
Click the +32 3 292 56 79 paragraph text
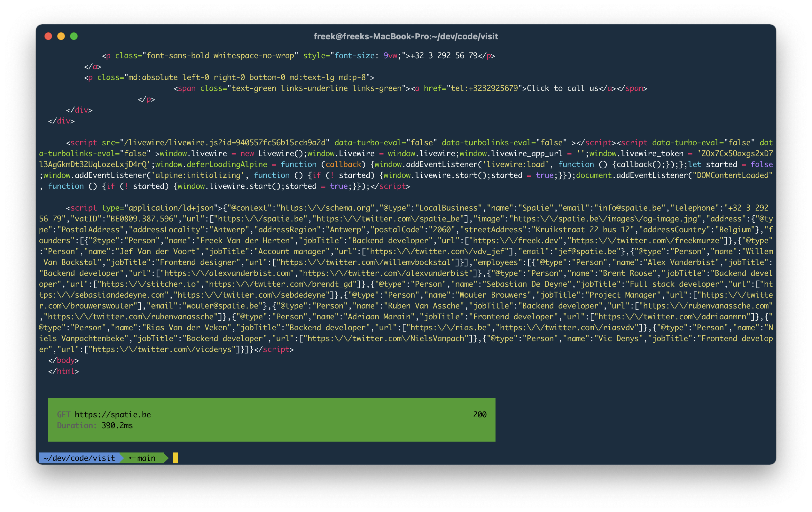click(x=443, y=56)
